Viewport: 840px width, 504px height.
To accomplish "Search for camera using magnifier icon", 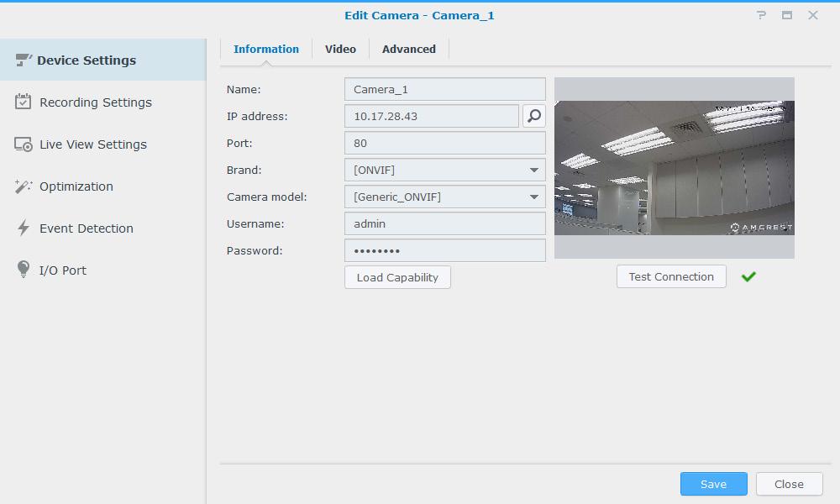I will [534, 116].
